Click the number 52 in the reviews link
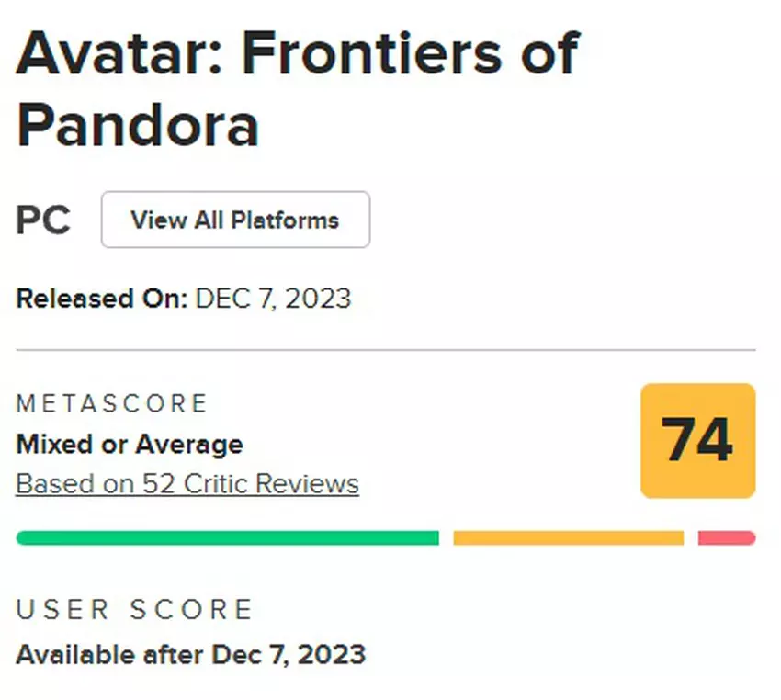This screenshot has height=700, width=781. pos(152,484)
